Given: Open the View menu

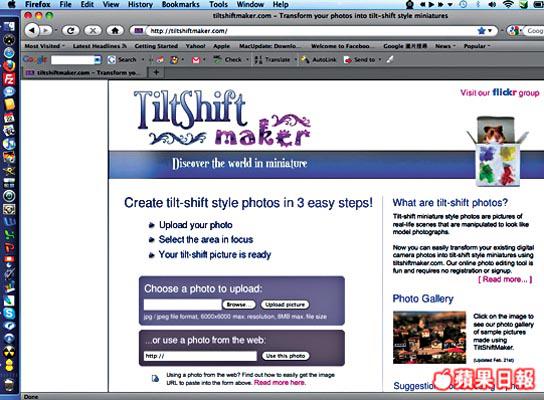Looking at the screenshot, I should click(x=111, y=4).
